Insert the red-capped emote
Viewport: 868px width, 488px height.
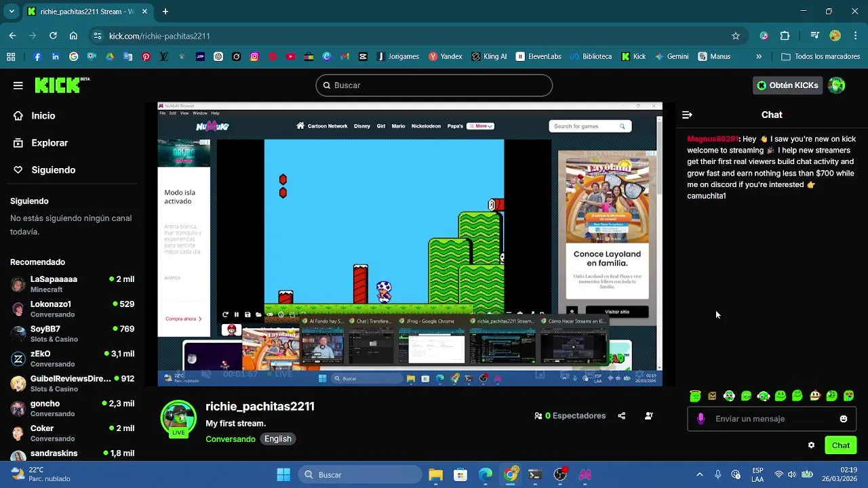pos(815,396)
